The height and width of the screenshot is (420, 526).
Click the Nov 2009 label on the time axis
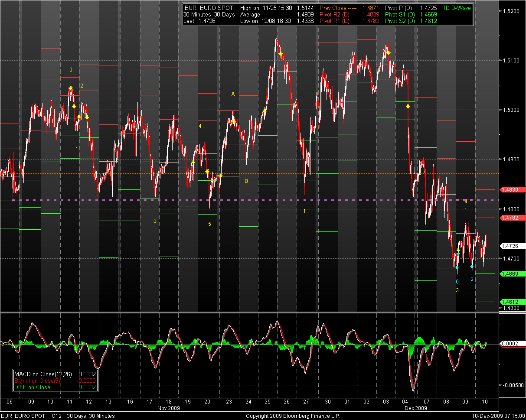click(x=167, y=408)
